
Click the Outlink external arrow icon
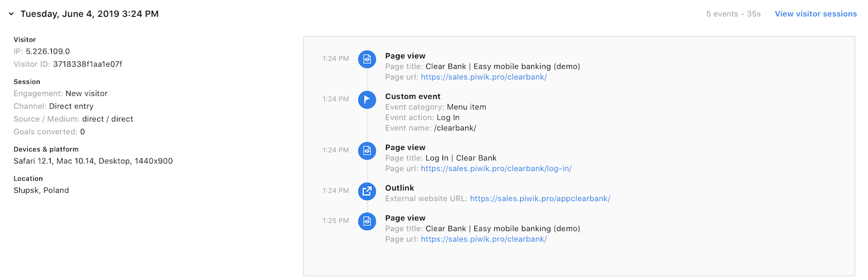[367, 191]
